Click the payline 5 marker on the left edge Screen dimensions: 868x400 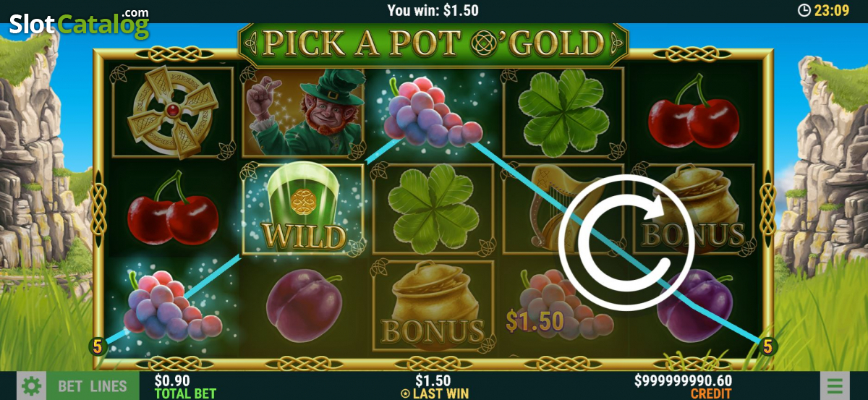point(98,346)
